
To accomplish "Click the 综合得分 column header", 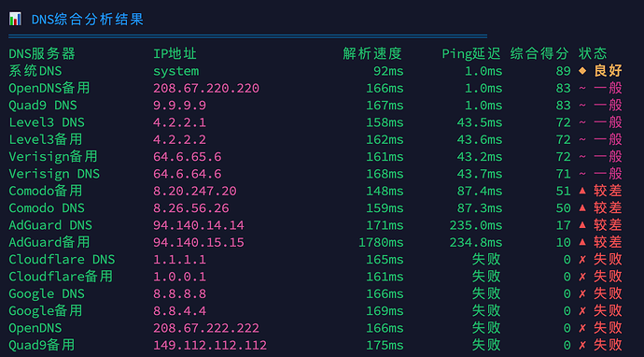I will click(539, 53).
